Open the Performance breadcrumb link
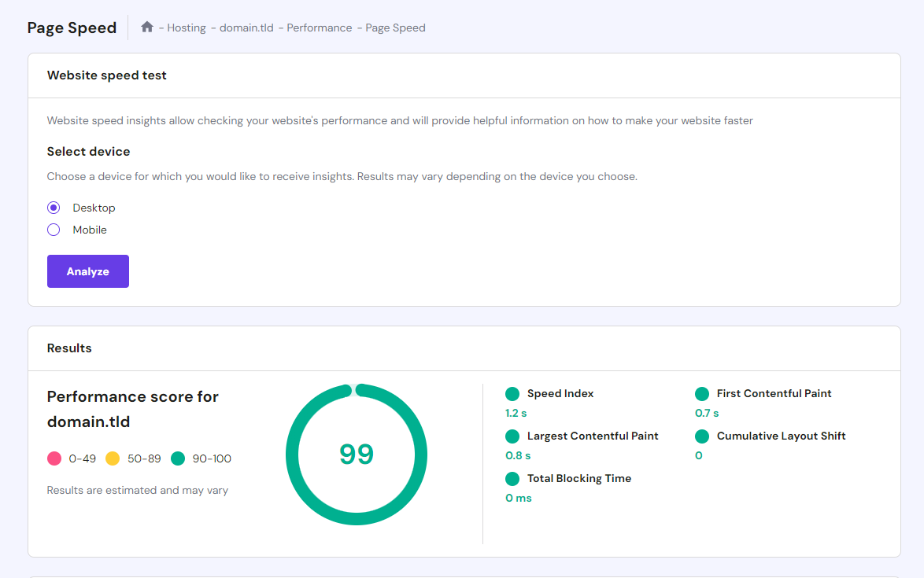 tap(319, 28)
